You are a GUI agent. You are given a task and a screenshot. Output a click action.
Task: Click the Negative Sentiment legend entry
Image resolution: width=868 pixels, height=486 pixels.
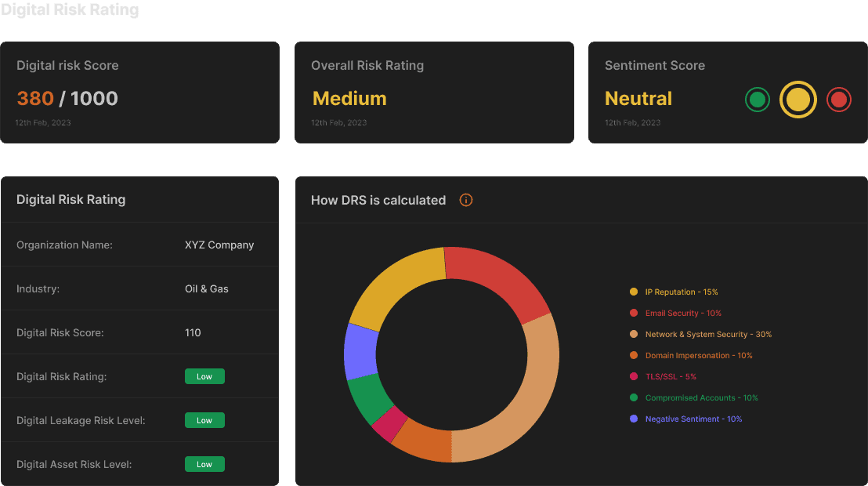tap(686, 419)
